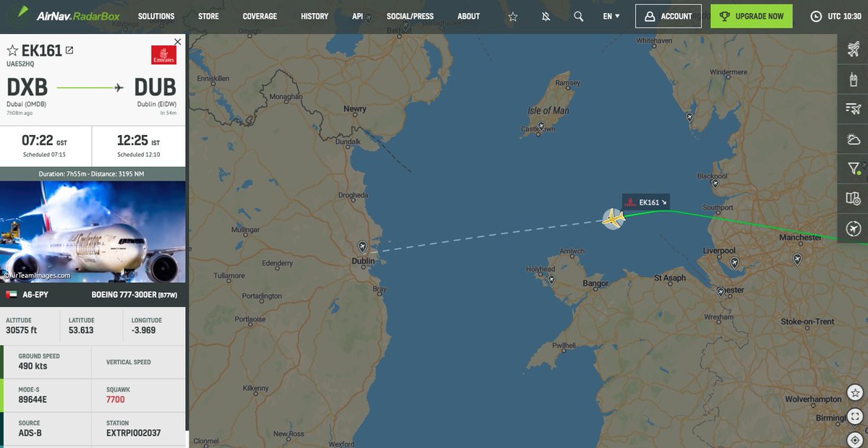Click the Liverpool airport marker

coord(735,262)
